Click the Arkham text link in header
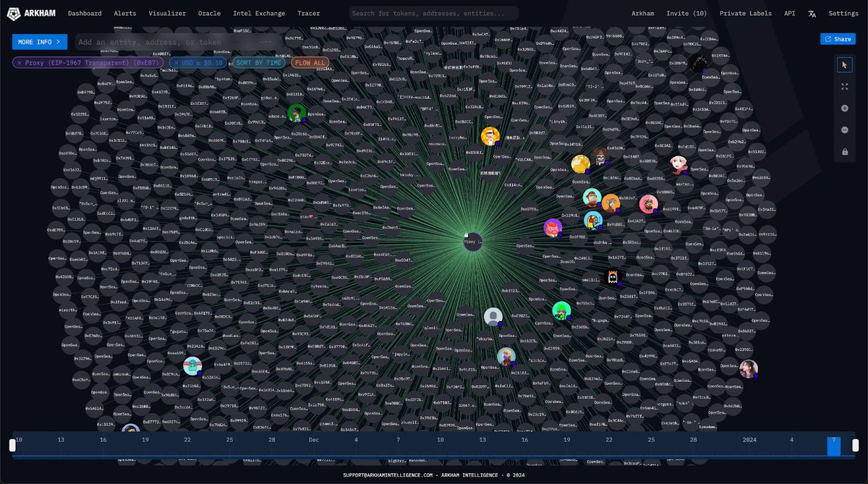868x484 pixels. (642, 13)
